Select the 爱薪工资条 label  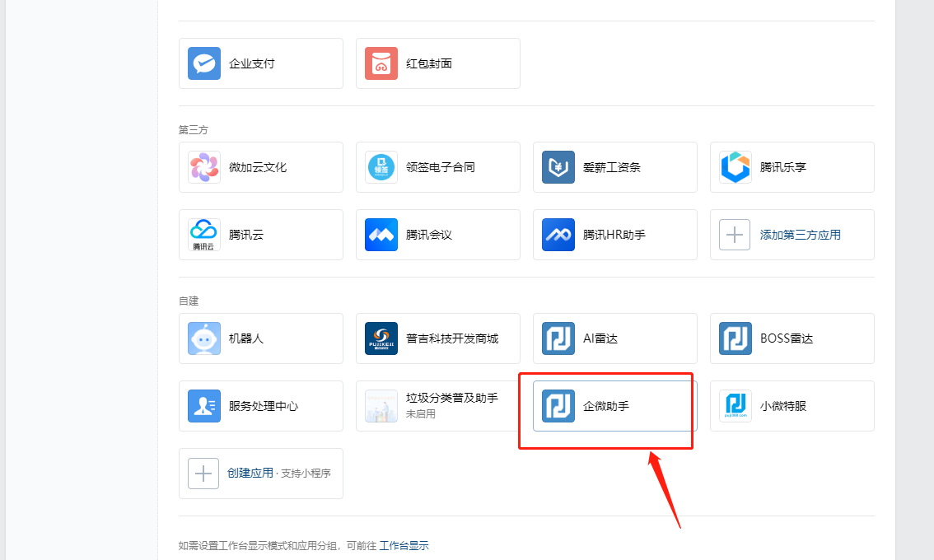(612, 167)
